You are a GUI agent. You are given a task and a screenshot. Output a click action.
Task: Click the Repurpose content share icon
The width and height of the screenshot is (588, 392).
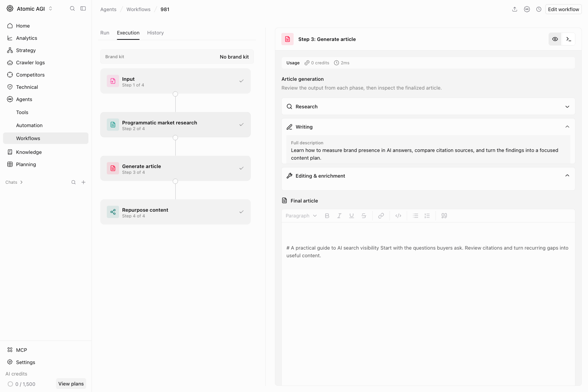(x=113, y=212)
